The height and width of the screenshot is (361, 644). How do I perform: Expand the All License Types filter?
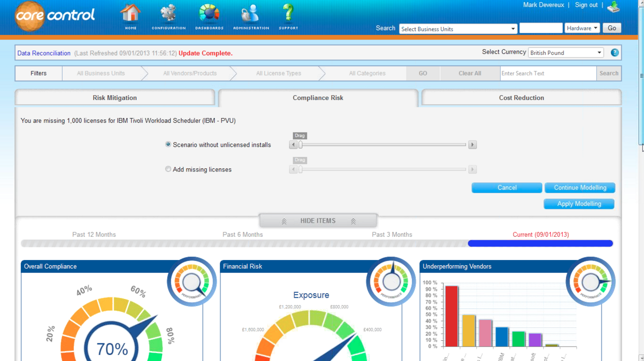pyautogui.click(x=279, y=74)
